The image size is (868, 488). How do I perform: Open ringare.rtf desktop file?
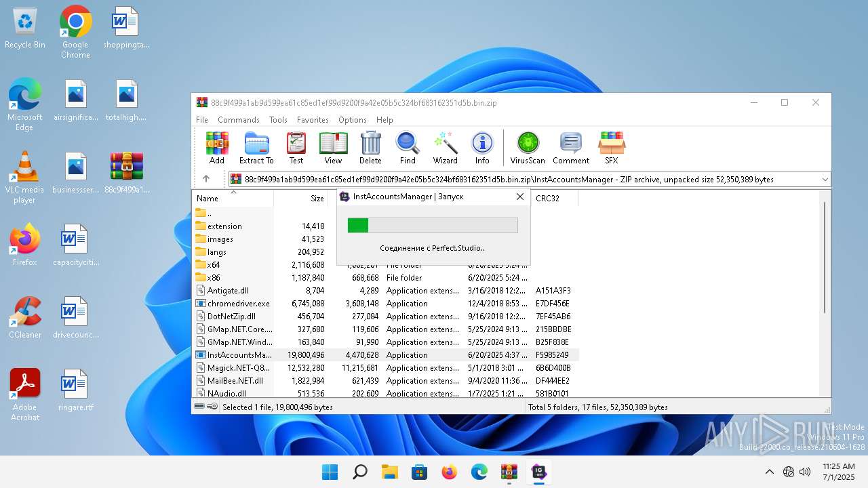[x=75, y=390]
